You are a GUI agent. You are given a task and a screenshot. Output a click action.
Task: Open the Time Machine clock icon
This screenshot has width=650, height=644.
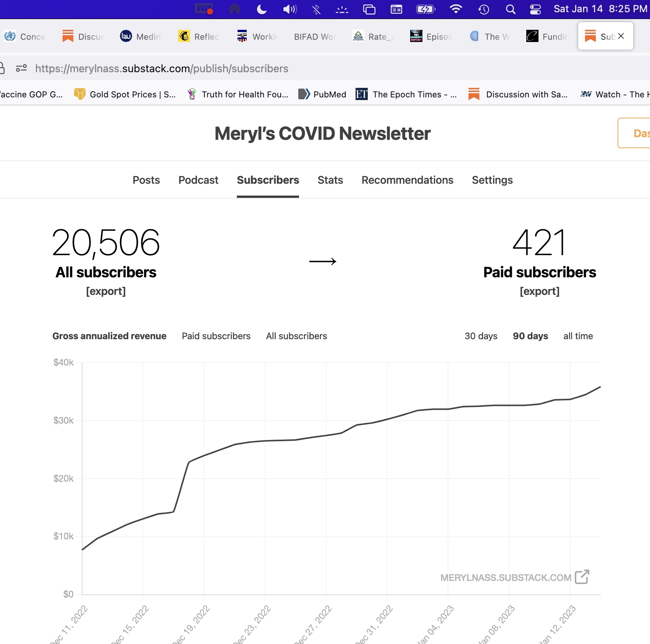483,9
